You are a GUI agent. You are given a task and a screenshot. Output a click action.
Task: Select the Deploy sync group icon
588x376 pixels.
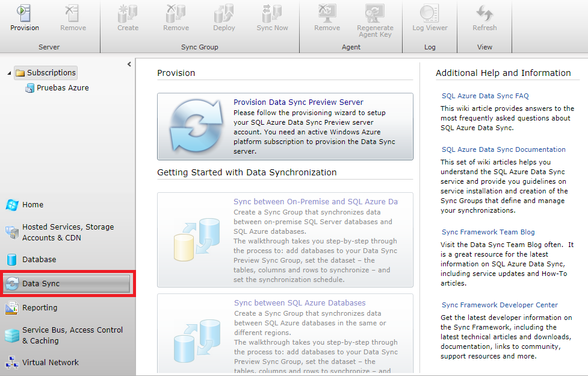click(x=224, y=12)
